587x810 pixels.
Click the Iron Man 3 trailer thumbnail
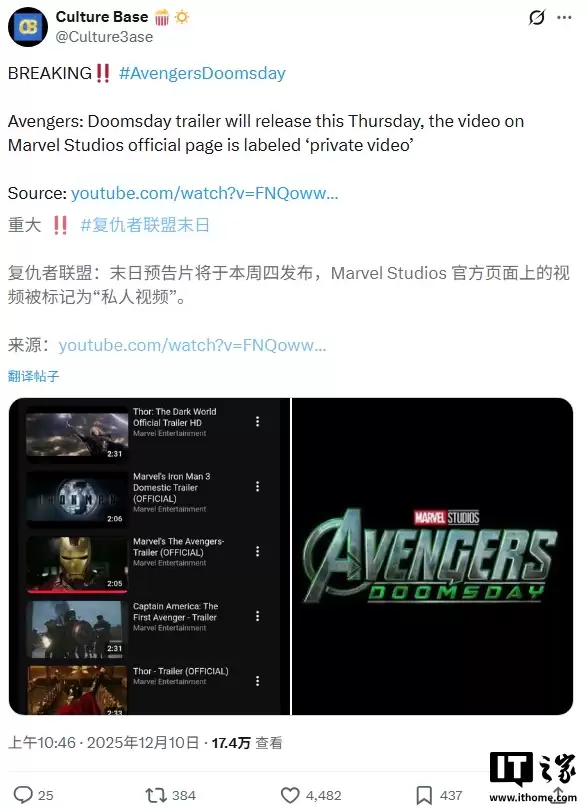[76, 499]
